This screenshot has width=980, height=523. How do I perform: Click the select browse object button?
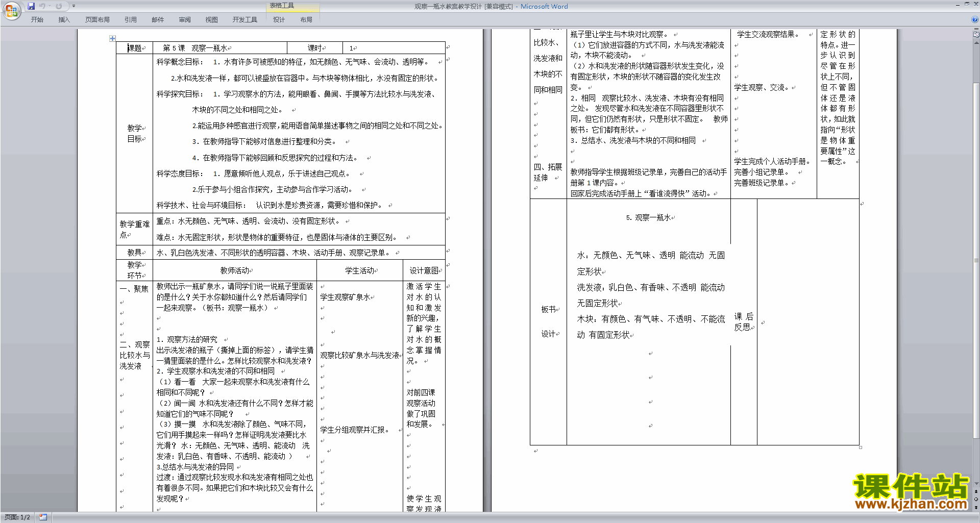click(976, 500)
